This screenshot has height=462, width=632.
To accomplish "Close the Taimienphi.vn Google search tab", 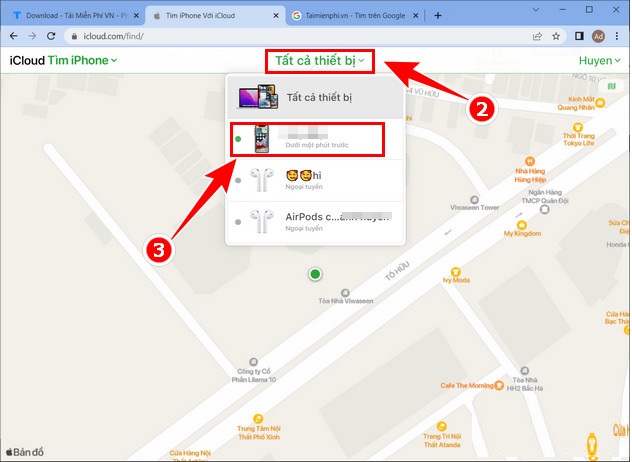I will click(416, 16).
